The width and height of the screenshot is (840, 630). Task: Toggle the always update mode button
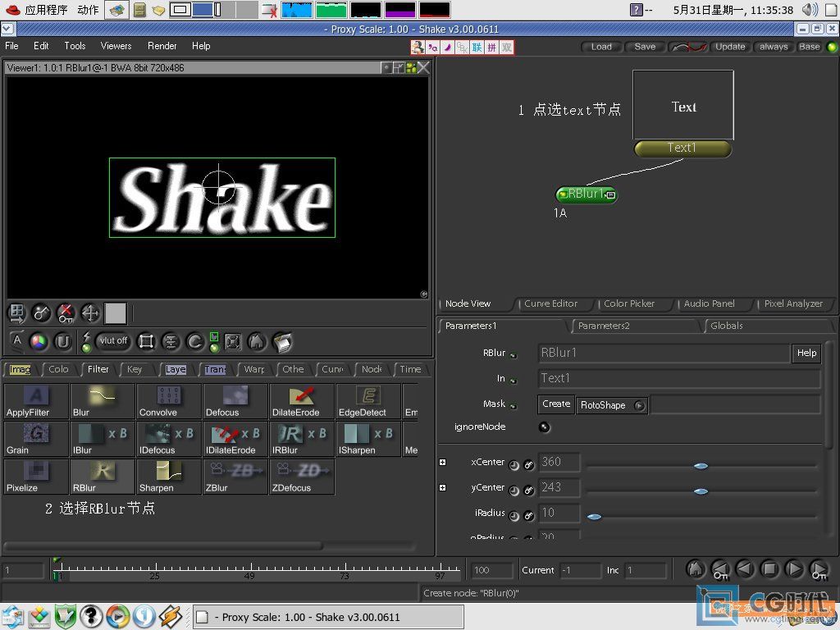click(x=774, y=47)
